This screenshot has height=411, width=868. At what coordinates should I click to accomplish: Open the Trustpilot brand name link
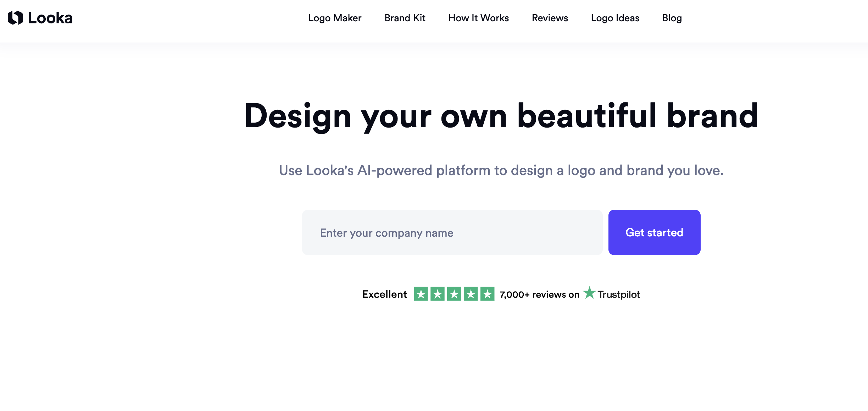pos(619,294)
